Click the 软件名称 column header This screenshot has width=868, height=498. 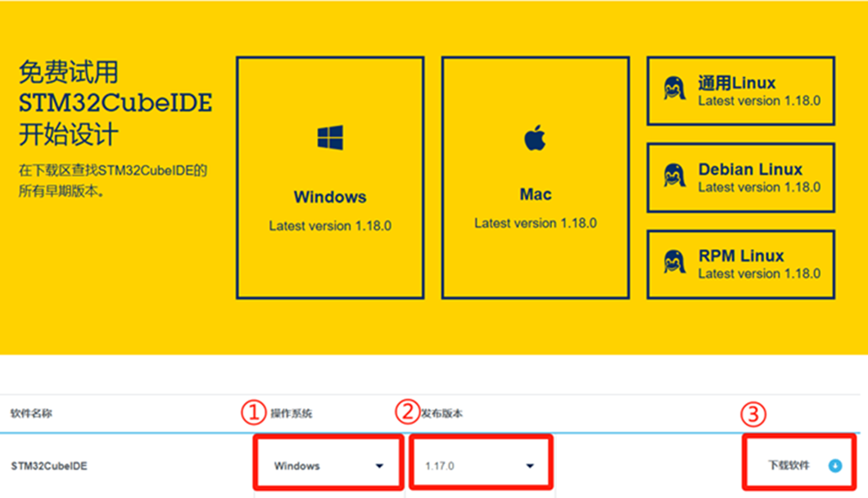click(31, 414)
